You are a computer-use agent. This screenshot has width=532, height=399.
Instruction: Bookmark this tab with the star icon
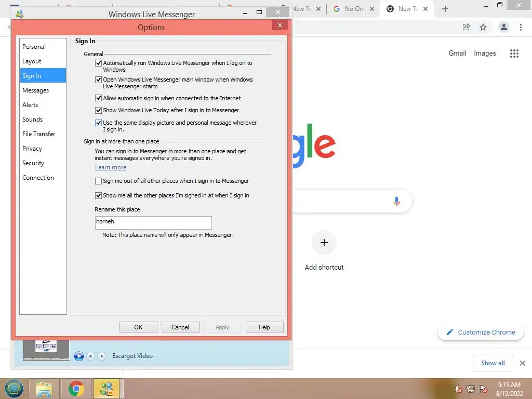[483, 27]
